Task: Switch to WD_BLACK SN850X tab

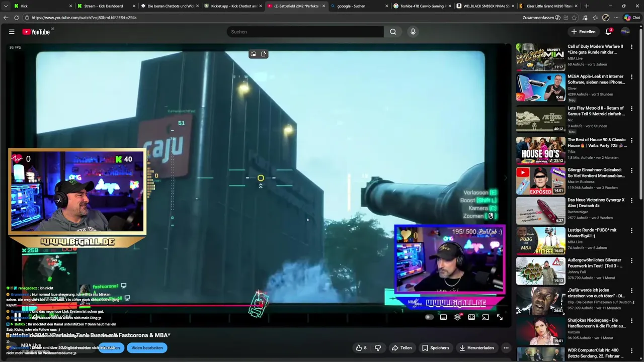Action: tap(486, 6)
